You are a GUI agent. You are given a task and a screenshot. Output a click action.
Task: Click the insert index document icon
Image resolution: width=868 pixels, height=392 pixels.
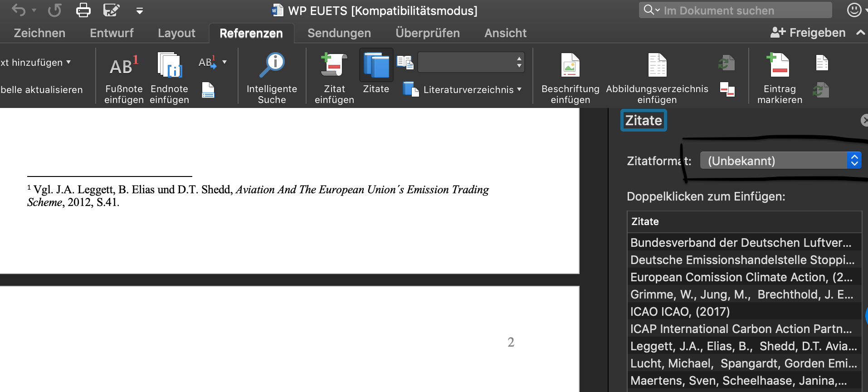click(x=822, y=63)
